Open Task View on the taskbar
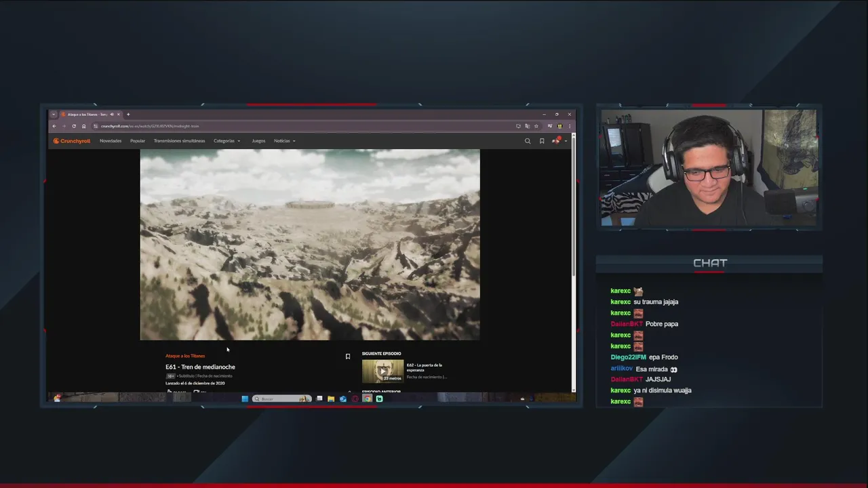Viewport: 868px width, 488px height. click(319, 399)
